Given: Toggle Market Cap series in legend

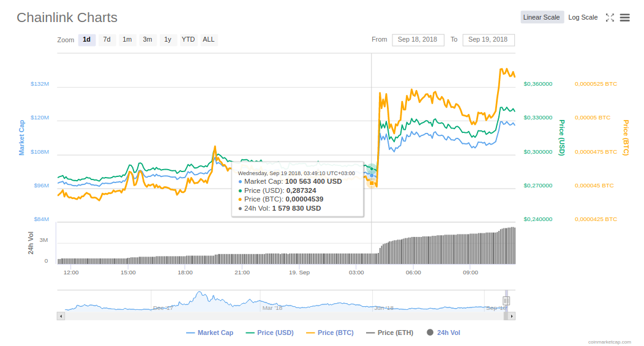Looking at the screenshot, I should [210, 333].
